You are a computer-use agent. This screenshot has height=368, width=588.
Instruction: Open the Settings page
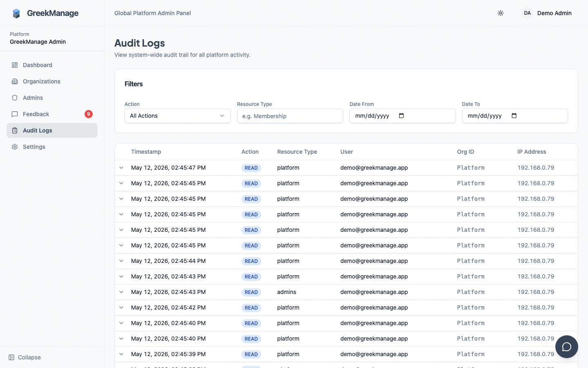[52, 147]
